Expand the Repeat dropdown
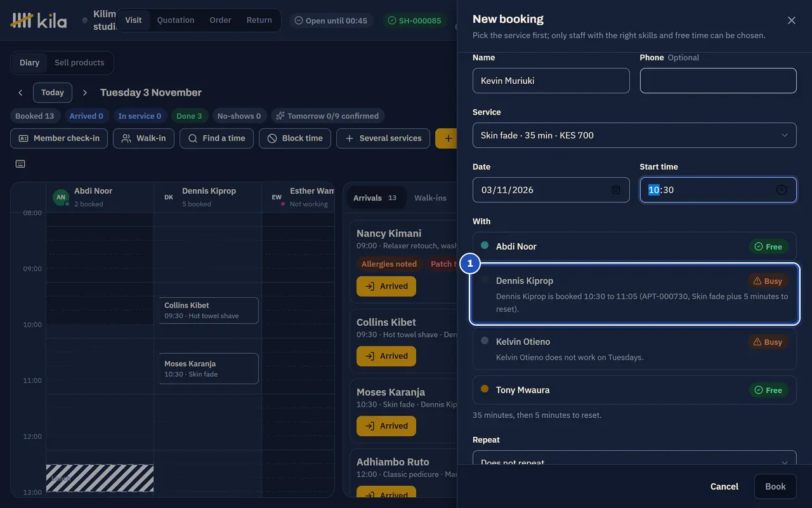Screen dimensions: 812x508 coord(634,457)
